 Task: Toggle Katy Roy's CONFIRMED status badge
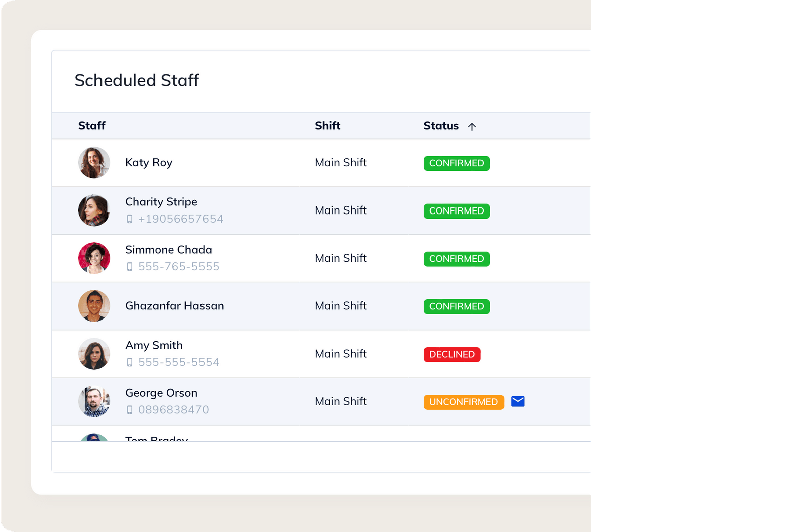pyautogui.click(x=456, y=163)
